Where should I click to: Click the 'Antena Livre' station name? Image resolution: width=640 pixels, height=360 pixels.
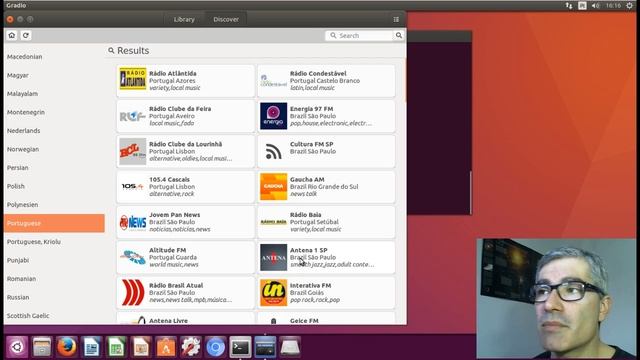[168, 321]
